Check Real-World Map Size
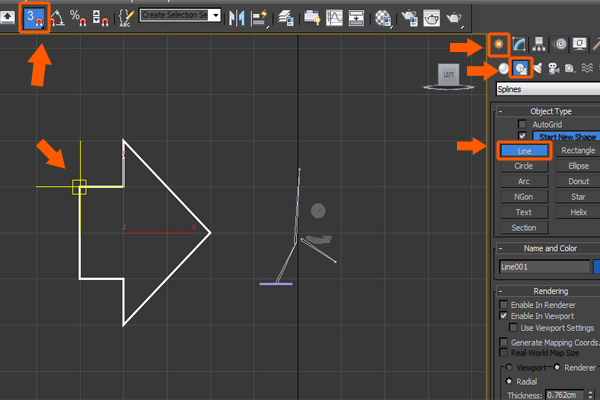 504,353
